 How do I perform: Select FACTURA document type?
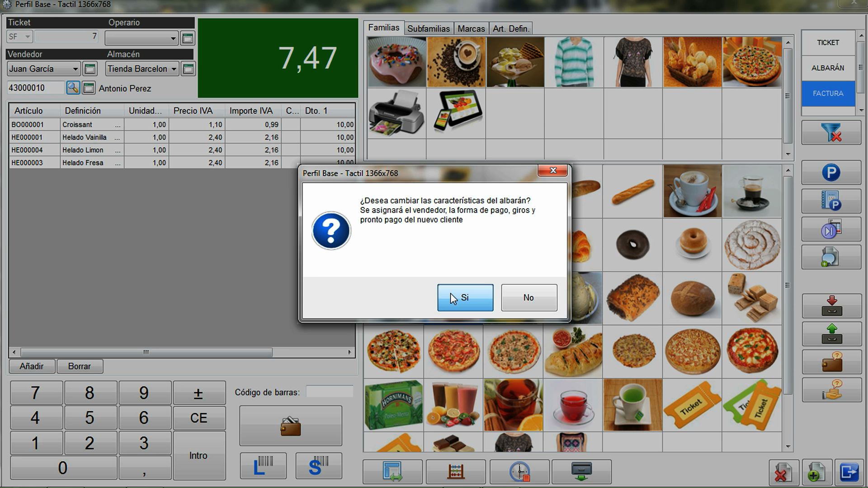[828, 94]
